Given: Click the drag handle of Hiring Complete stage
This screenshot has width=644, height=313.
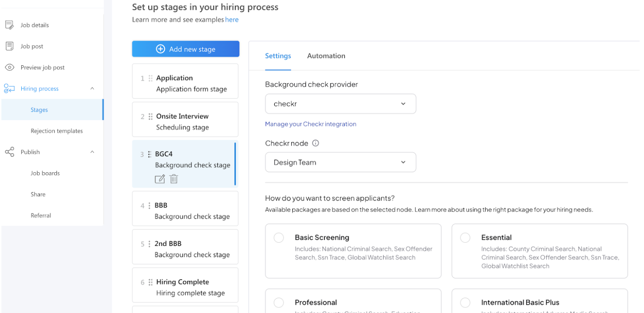Looking at the screenshot, I should tap(151, 282).
